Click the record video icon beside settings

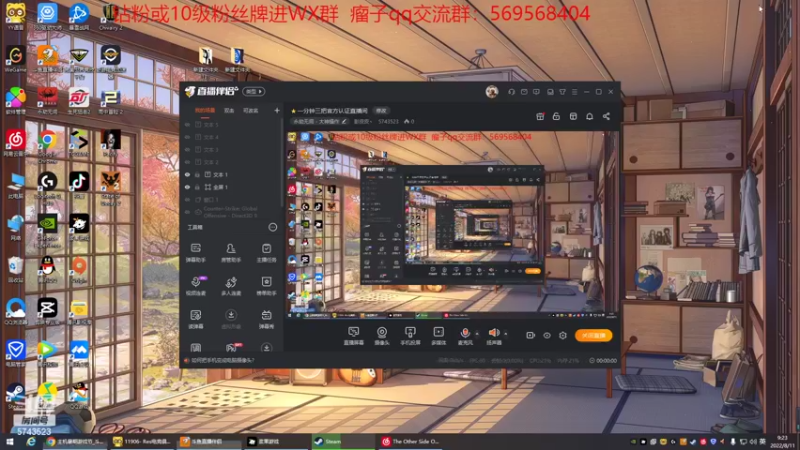[x=531, y=335]
